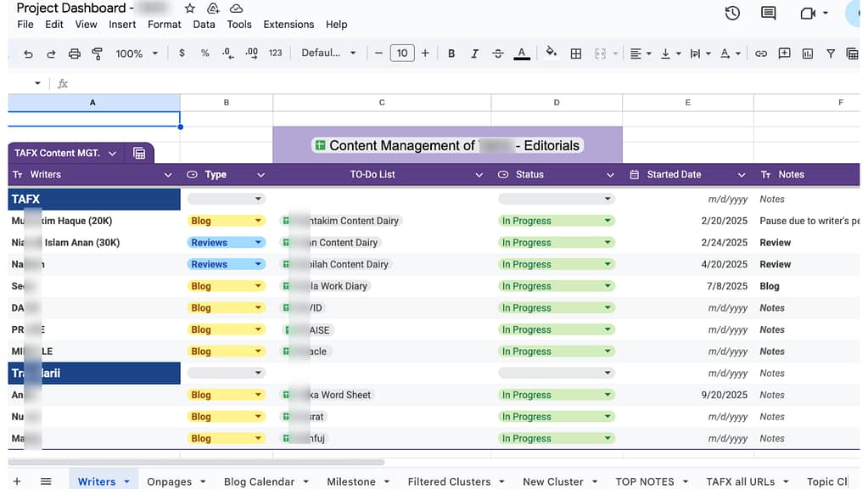Screen dimensions: 868x489
Task: Toggle italic text formatting
Action: click(474, 53)
